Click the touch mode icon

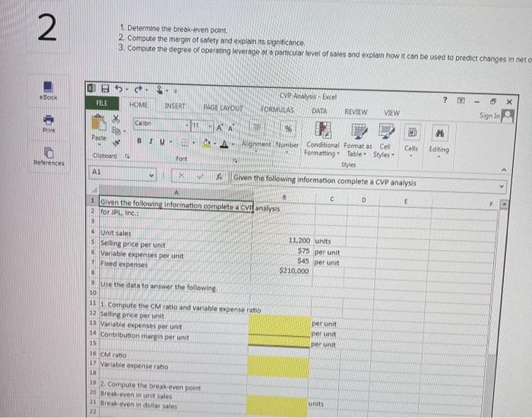(x=160, y=90)
